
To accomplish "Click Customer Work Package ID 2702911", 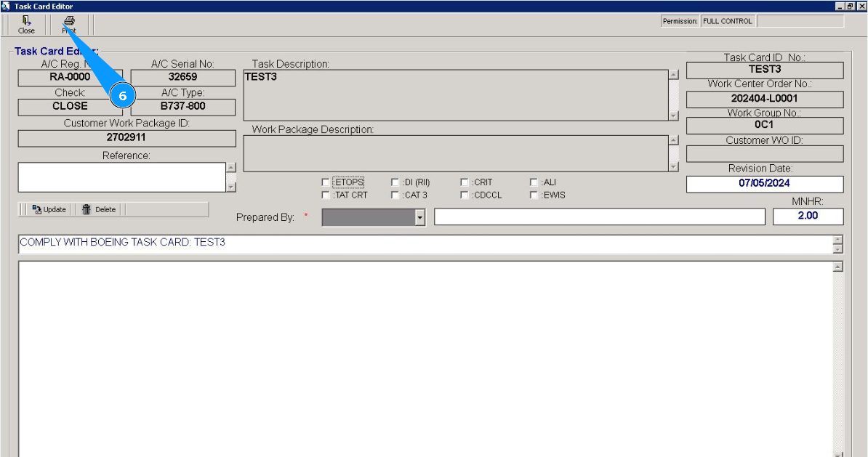I will pos(126,138).
